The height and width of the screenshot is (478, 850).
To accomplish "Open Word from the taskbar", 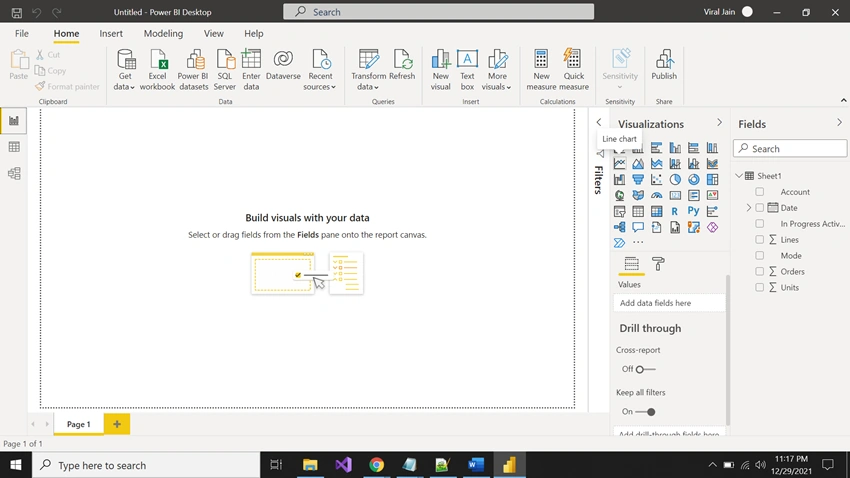I will coord(476,465).
